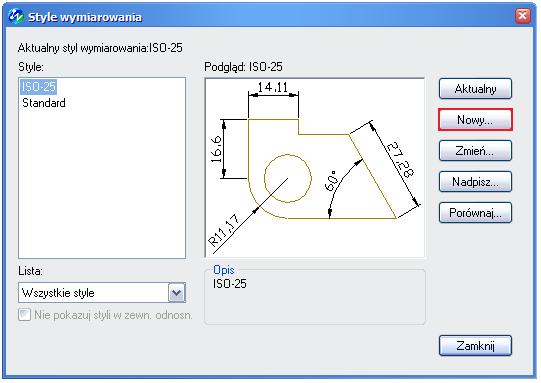Click empty area of styles list
541x383 pixels.
102,183
